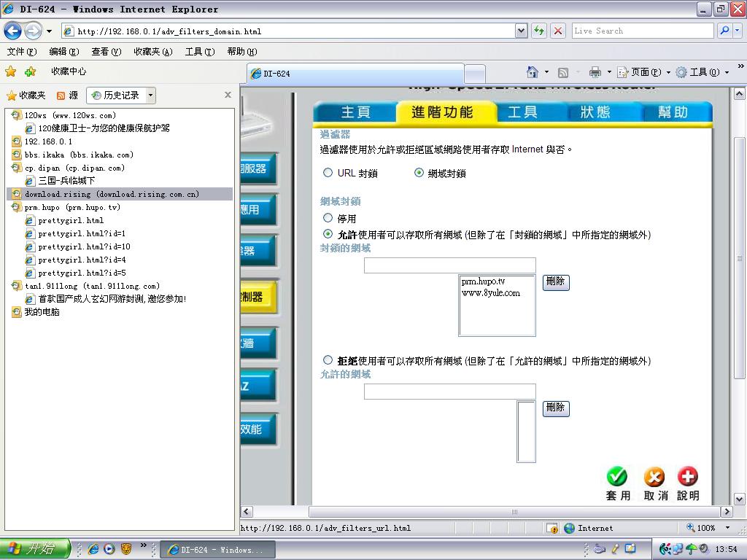Open the 编辑(E) menu
The image size is (747, 560).
pos(64,52)
